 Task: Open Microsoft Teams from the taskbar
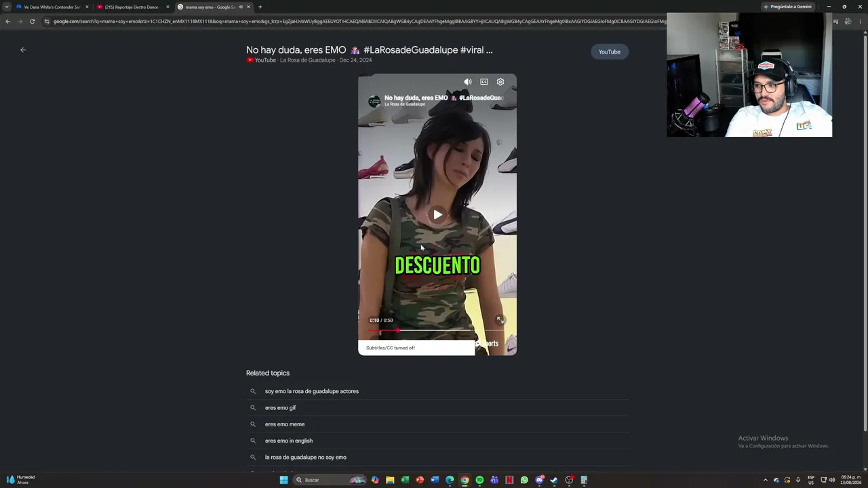coord(494,480)
